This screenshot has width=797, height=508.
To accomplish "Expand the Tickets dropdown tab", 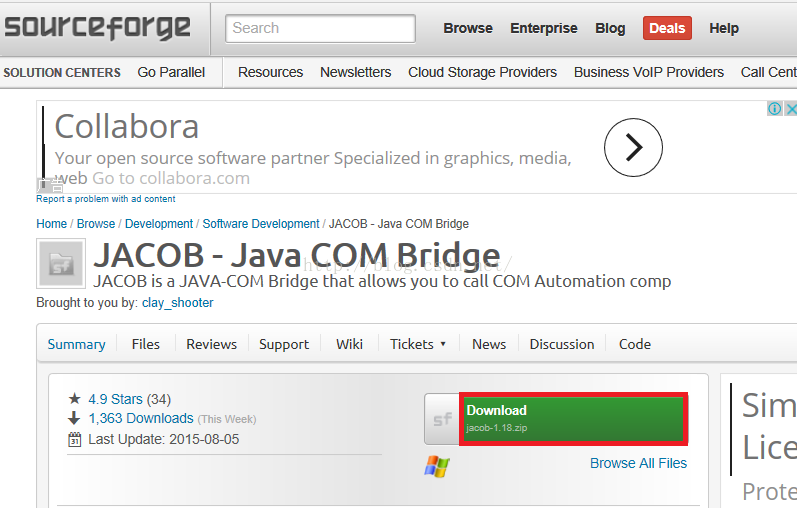I will [418, 344].
